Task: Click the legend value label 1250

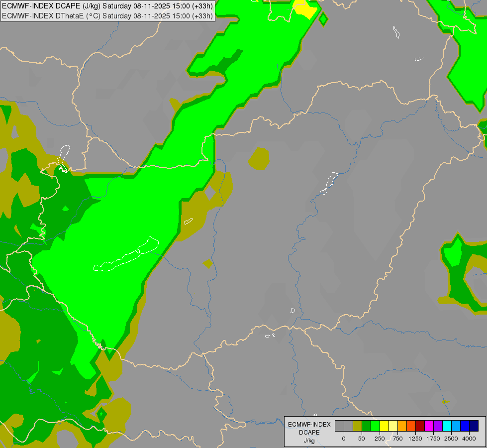Action: pos(415,439)
